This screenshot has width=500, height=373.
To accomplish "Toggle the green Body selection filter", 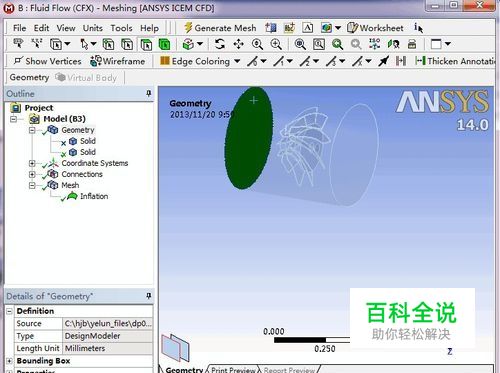I will [x=164, y=44].
